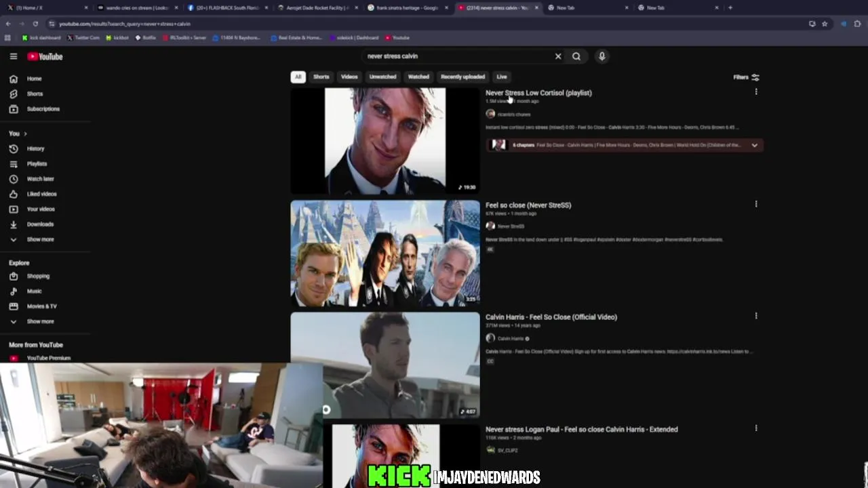Open Calvin Harris - Feel So Close title

(x=551, y=317)
